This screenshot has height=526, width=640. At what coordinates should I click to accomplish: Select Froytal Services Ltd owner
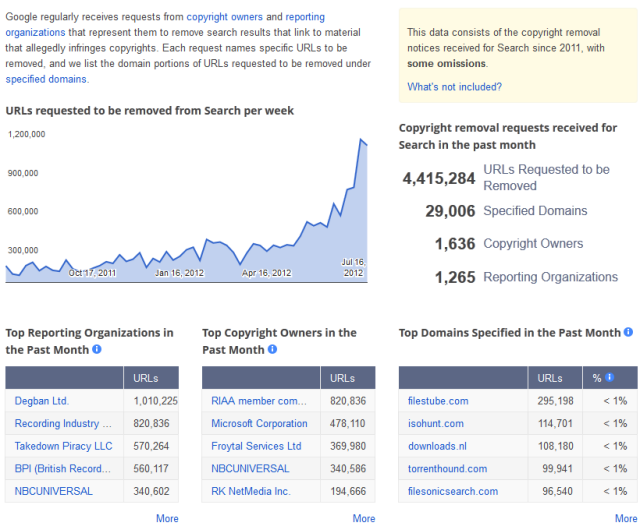256,446
